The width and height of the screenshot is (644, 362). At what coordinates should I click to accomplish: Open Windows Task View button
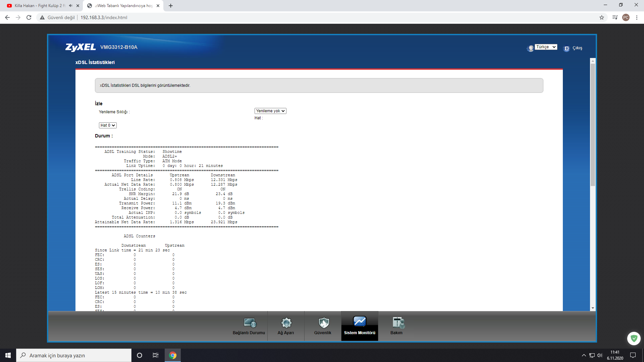click(x=156, y=355)
